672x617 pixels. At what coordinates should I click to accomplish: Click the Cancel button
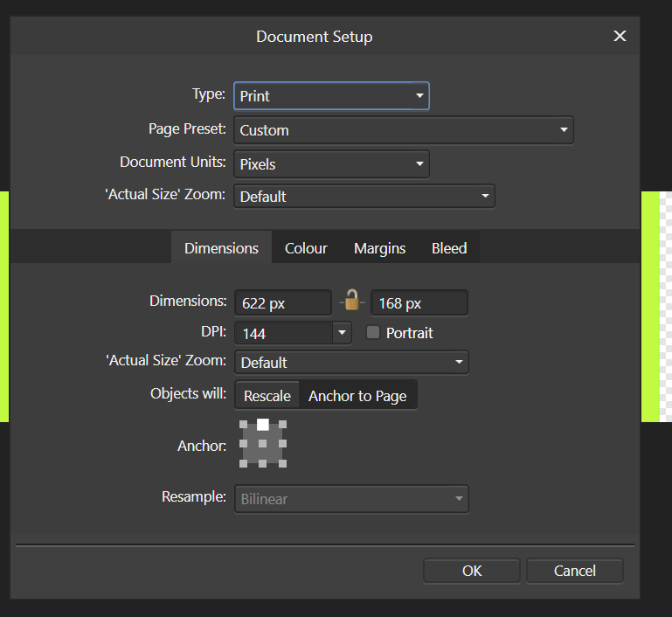click(x=575, y=571)
